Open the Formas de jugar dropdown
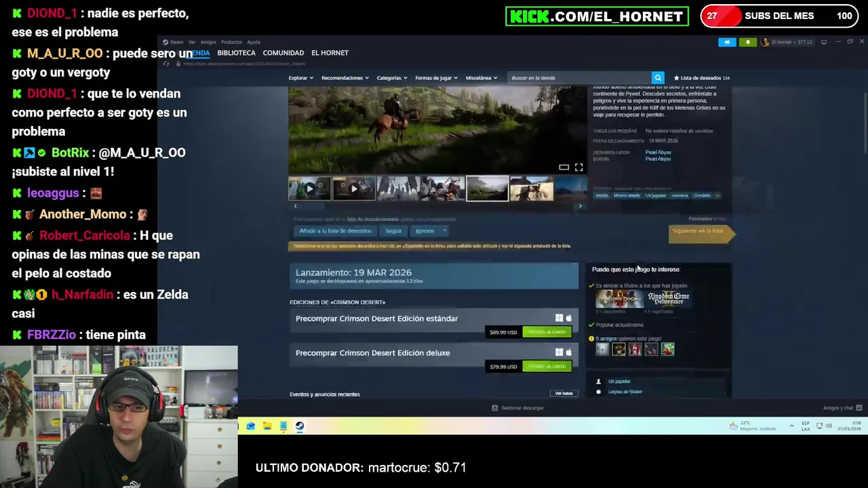This screenshot has width=868, height=488. [x=437, y=78]
